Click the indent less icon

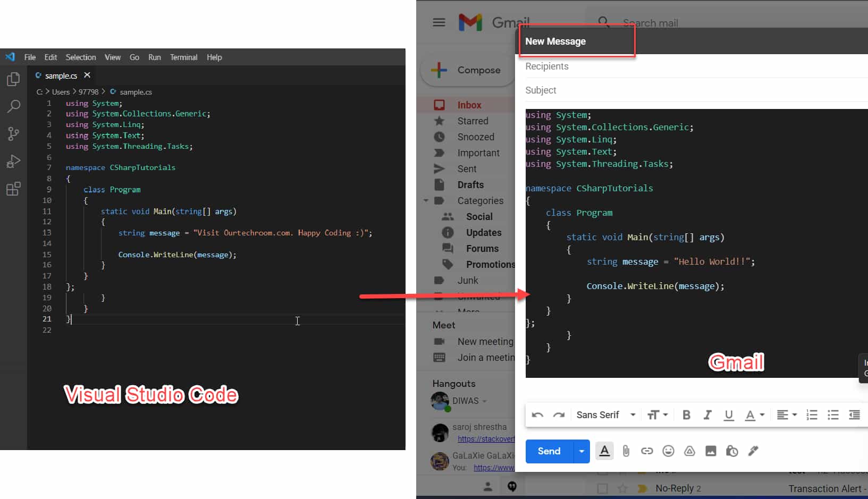coord(854,415)
